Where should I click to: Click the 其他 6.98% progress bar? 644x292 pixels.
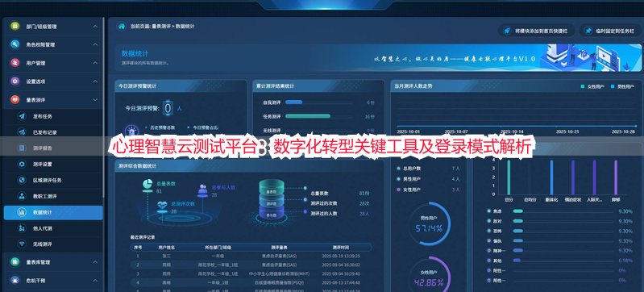tap(563, 261)
